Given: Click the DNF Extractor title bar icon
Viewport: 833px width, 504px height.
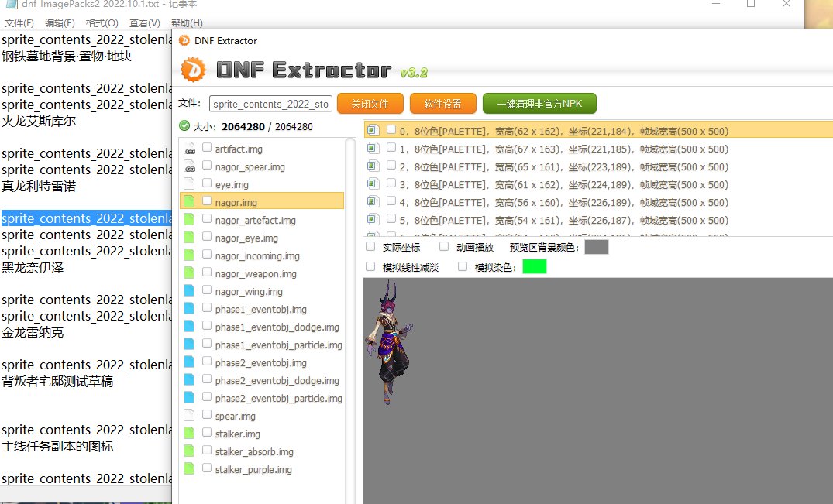Looking at the screenshot, I should click(184, 40).
